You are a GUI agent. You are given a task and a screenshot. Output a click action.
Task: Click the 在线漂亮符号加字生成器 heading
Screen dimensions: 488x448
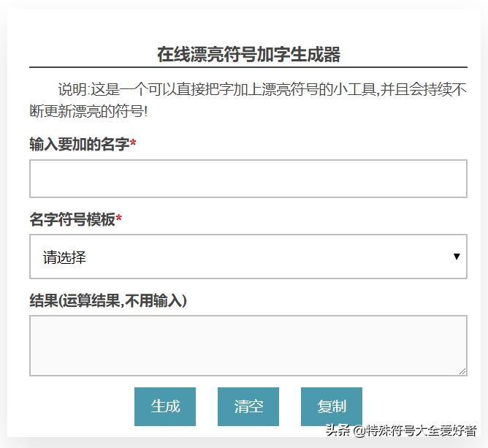tap(248, 54)
